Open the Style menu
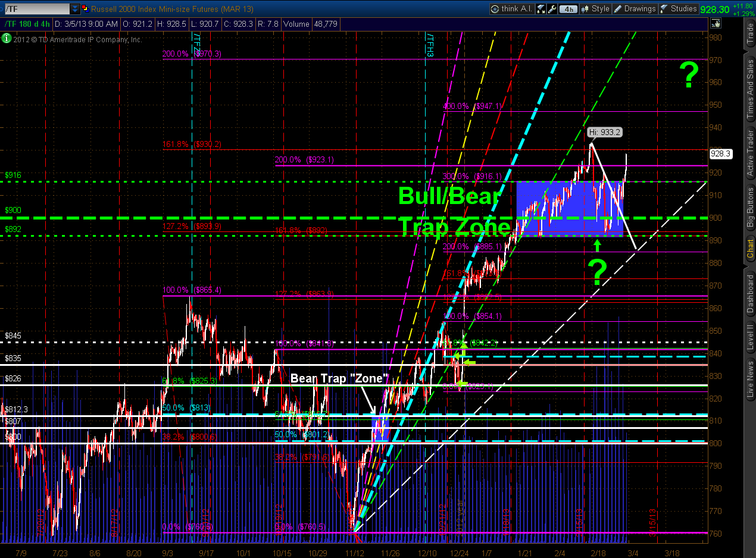Screen dimensions: 756x558 coord(596,9)
